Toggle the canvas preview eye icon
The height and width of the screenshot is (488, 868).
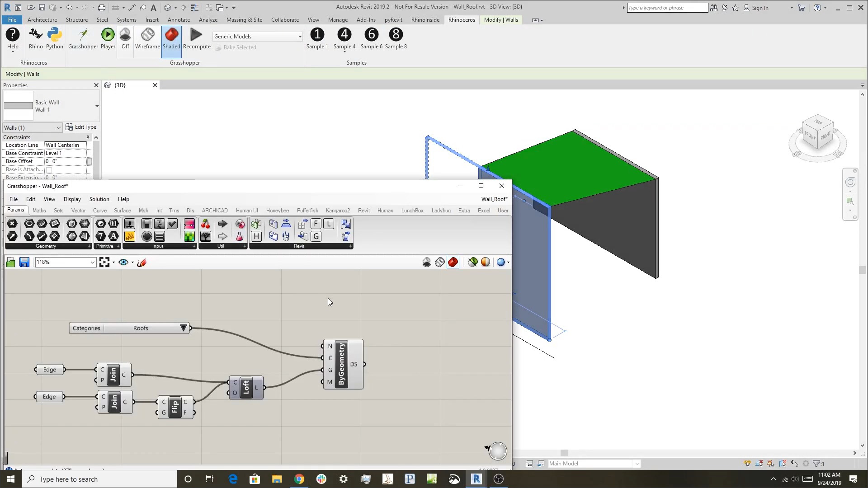tap(123, 262)
